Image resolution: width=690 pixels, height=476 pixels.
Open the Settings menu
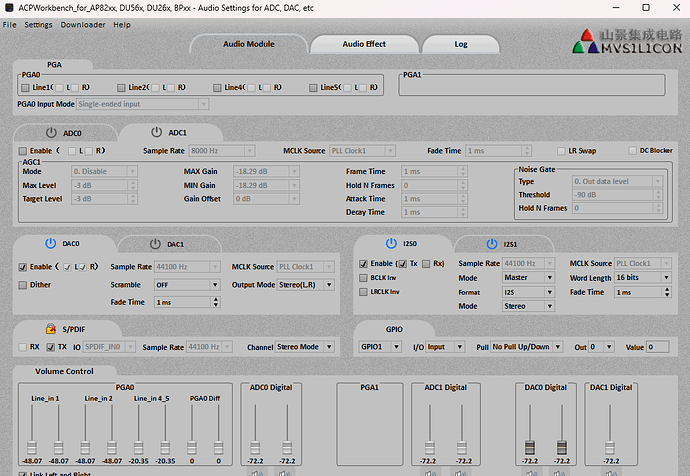click(x=39, y=24)
